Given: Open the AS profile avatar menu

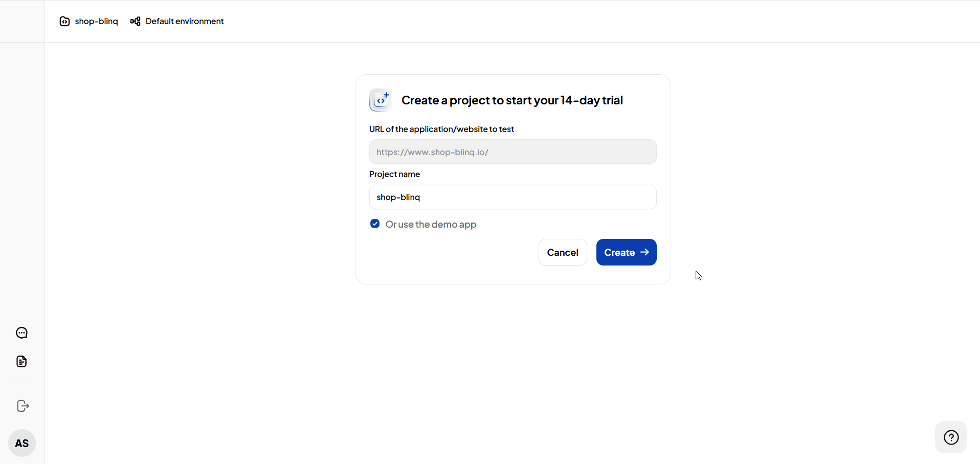Looking at the screenshot, I should point(21,443).
